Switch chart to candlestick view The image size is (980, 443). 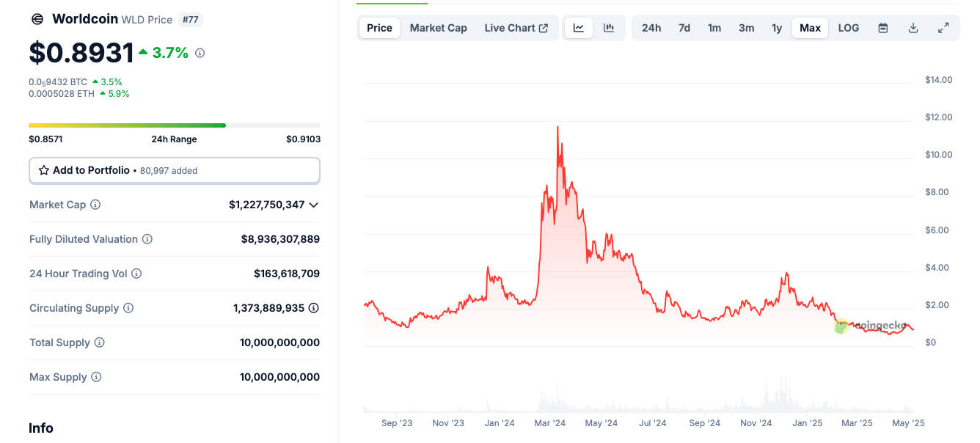click(x=608, y=27)
